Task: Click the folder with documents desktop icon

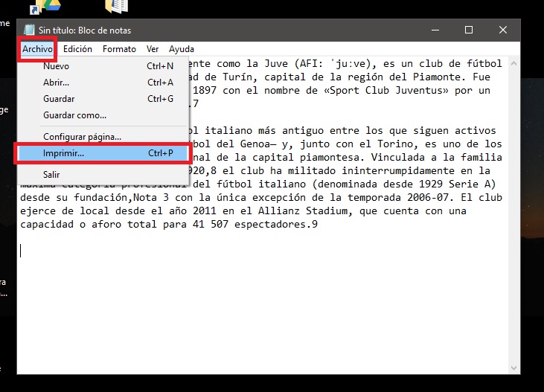Action: click(x=117, y=6)
